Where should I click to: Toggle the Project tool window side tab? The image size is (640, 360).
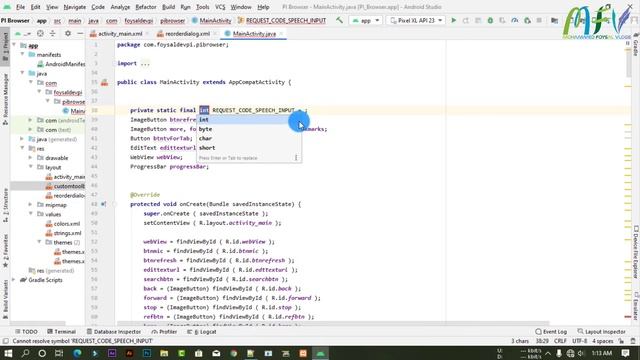[x=5, y=47]
